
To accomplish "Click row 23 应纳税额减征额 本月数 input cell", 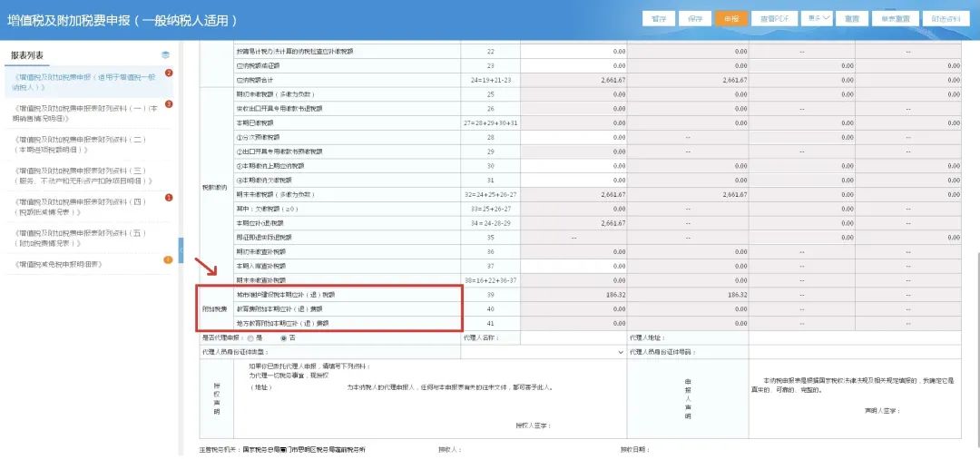I will 573,65.
